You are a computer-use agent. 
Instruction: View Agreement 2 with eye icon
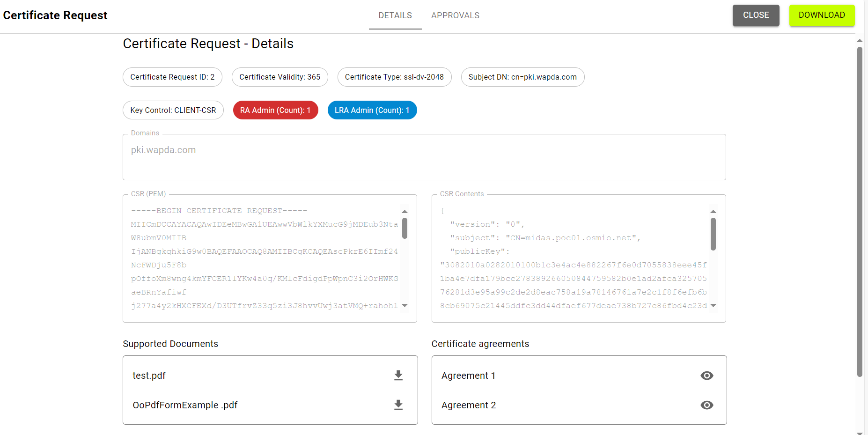(x=707, y=405)
